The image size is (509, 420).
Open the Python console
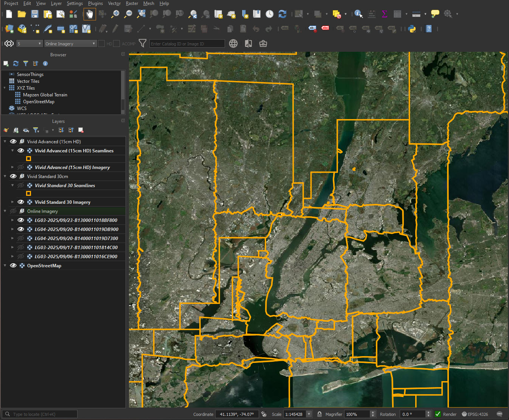pos(412,29)
